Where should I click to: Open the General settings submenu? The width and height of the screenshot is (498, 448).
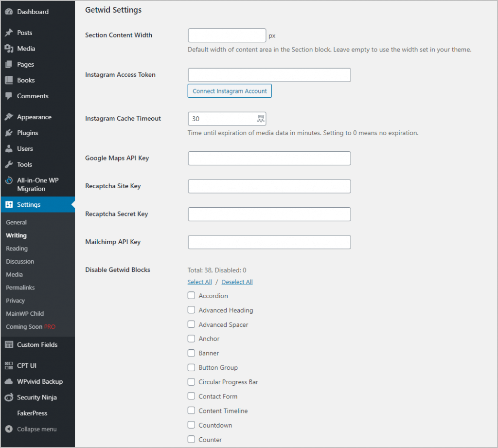pyautogui.click(x=16, y=222)
